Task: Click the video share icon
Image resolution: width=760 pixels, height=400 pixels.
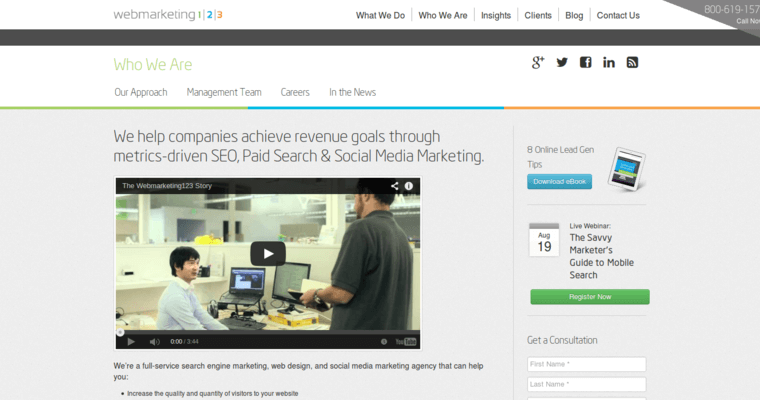Action: pos(394,186)
